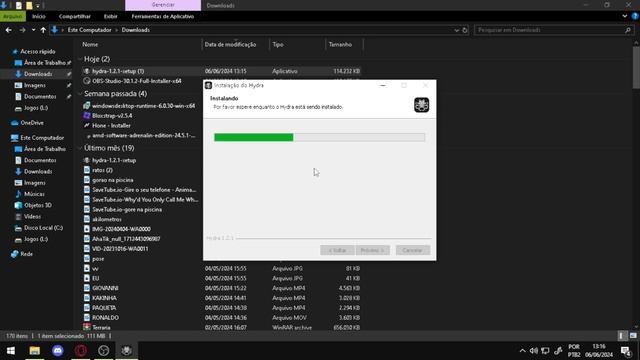Open the notification center icon
Image resolution: width=640 pixels, height=360 pixels.
pos(626,351)
